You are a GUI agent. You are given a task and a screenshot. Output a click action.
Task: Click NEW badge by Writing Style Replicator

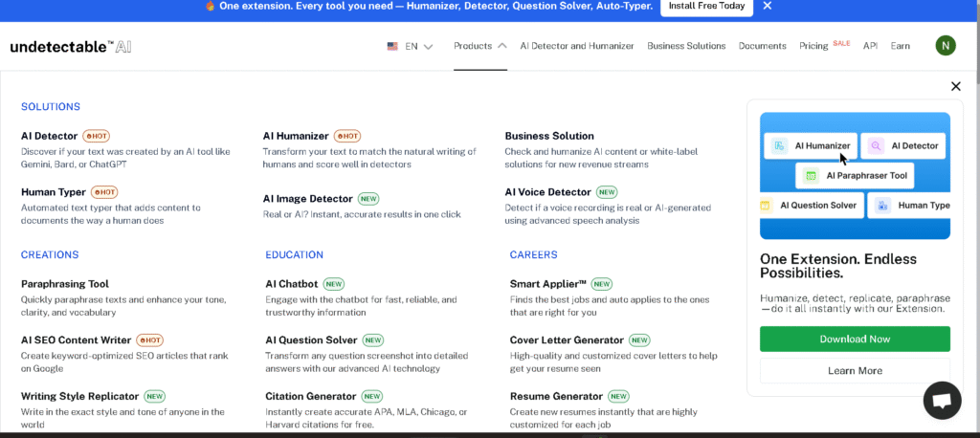point(154,396)
